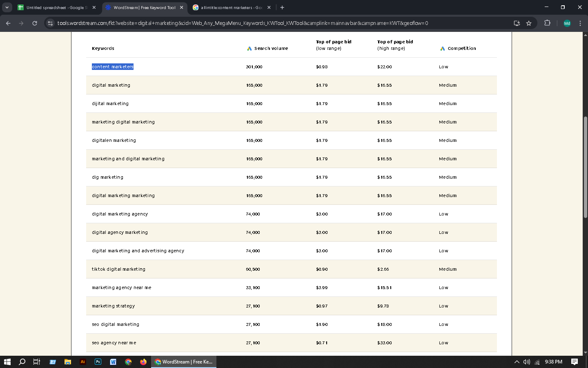Screen dimensions: 588x368
Task: Open a new browser tab
Action: pyautogui.click(x=282, y=7)
